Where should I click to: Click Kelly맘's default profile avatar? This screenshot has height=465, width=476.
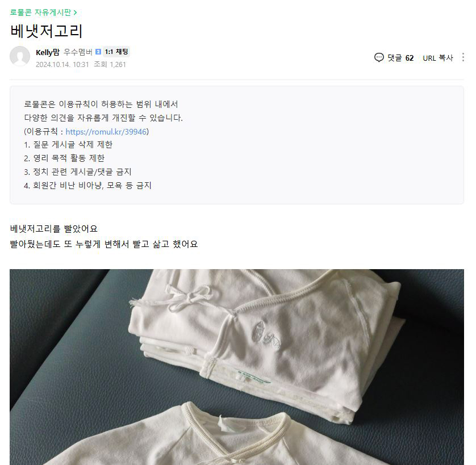(20, 56)
